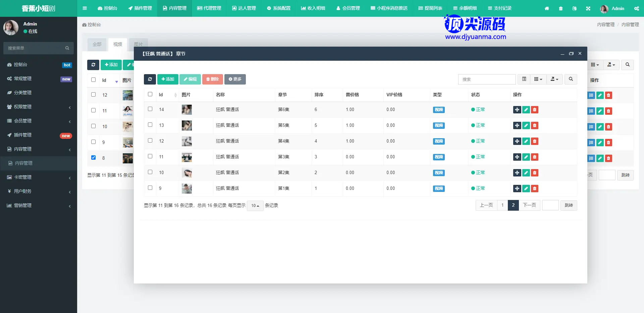Image resolution: width=644 pixels, height=313 pixels.
Task: Open the page size dropdown showing 10
Action: point(255,206)
